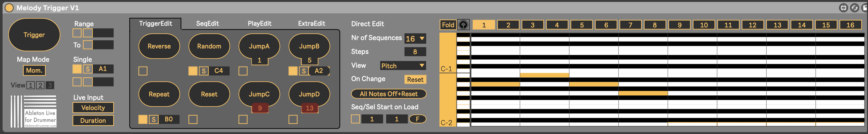
Task: Open the ExtraEdit tab
Action: coord(311,23)
